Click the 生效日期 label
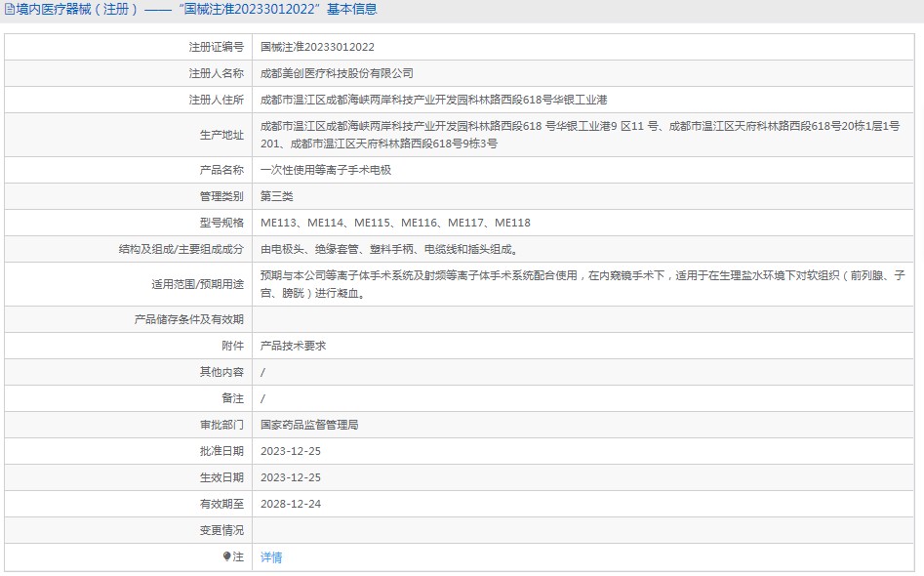Image resolution: width=924 pixels, height=576 pixels. (x=221, y=477)
